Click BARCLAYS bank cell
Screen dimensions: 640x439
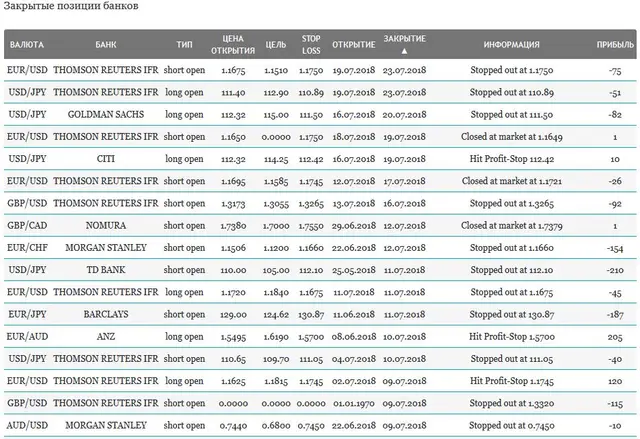(106, 314)
